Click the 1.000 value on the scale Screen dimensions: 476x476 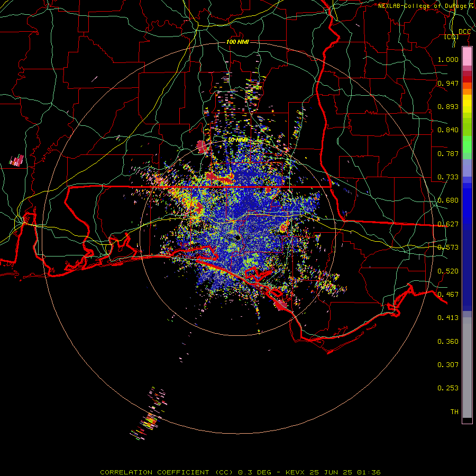(x=448, y=59)
